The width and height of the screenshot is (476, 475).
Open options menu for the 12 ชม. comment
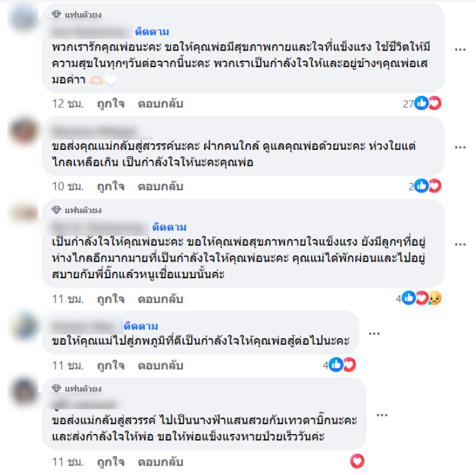tap(460, 49)
